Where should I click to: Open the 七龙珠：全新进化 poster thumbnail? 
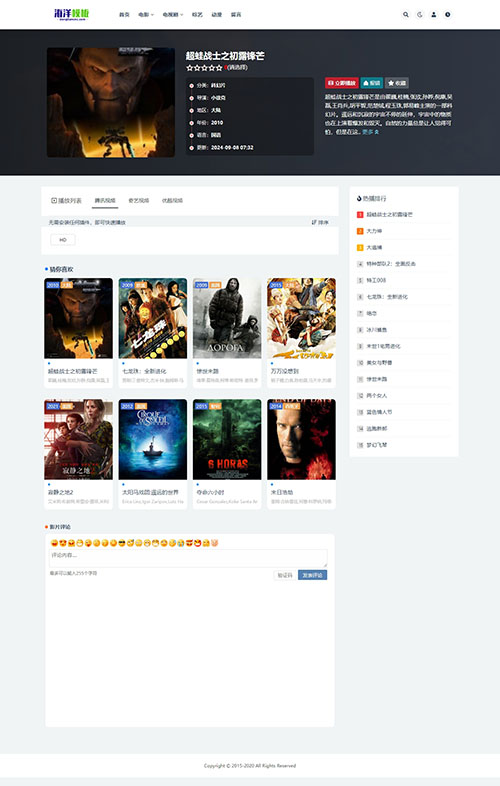coord(152,318)
